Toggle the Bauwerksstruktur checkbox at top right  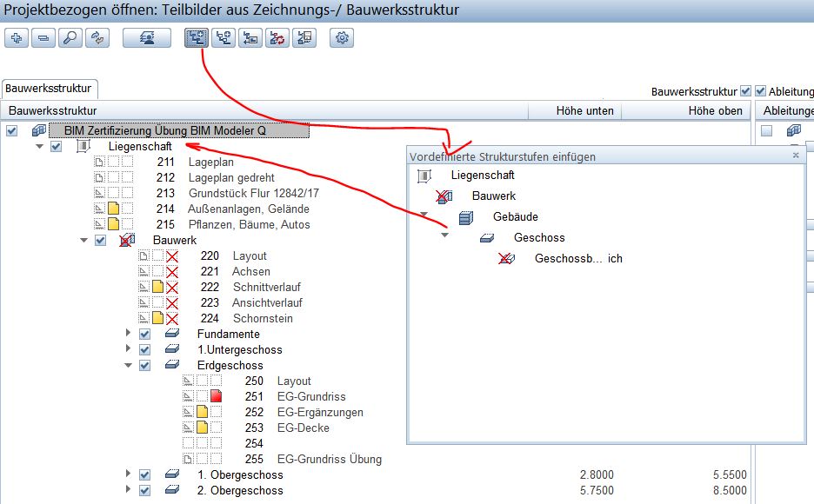click(x=745, y=91)
